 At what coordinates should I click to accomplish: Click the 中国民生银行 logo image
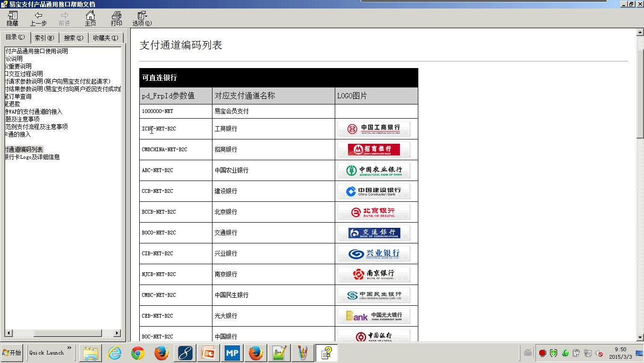pos(374,295)
